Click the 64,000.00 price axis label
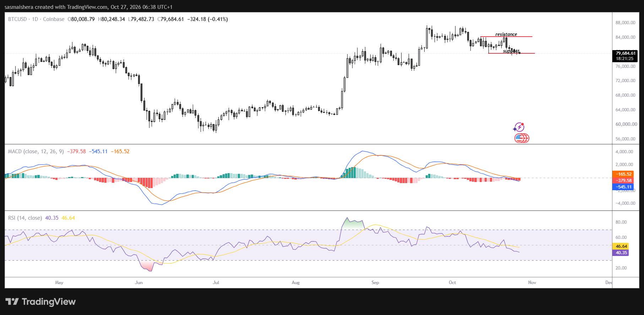The width and height of the screenshot is (644, 315). click(x=626, y=110)
